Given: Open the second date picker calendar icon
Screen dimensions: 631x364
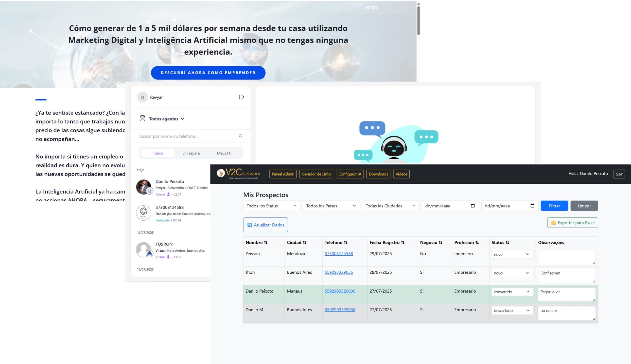Looking at the screenshot, I should [x=532, y=205].
